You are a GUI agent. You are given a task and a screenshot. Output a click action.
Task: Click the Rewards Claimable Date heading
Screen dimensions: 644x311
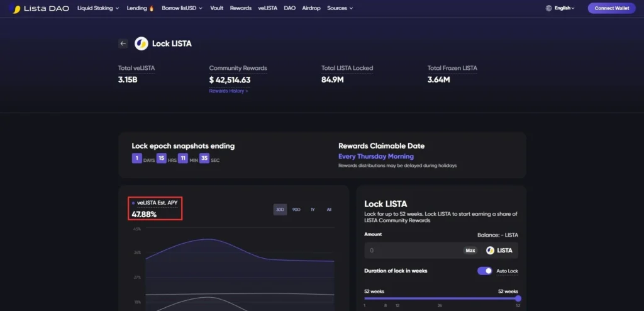(x=382, y=146)
